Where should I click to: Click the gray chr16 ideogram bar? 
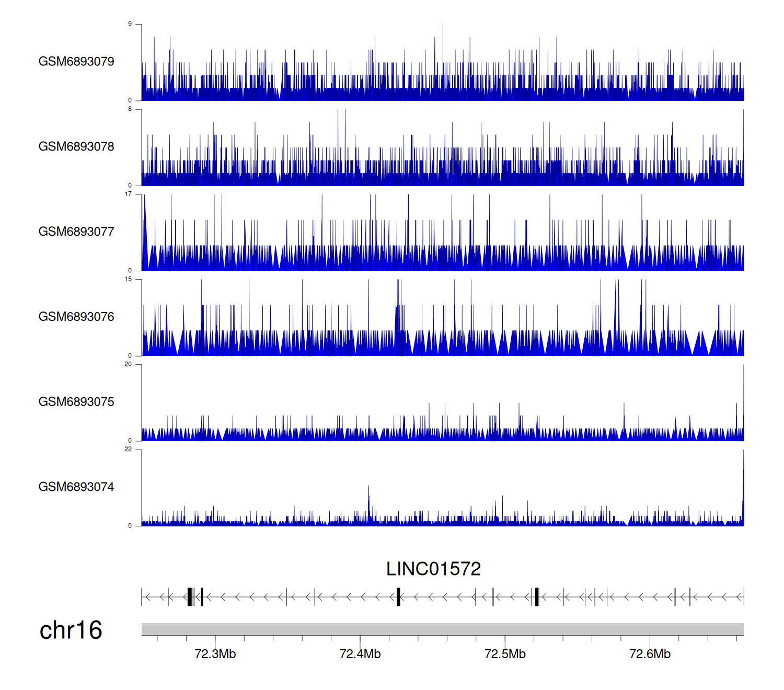tap(442, 629)
